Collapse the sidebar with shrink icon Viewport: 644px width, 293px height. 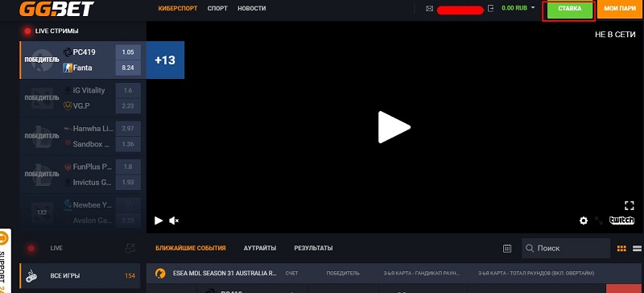point(130,248)
